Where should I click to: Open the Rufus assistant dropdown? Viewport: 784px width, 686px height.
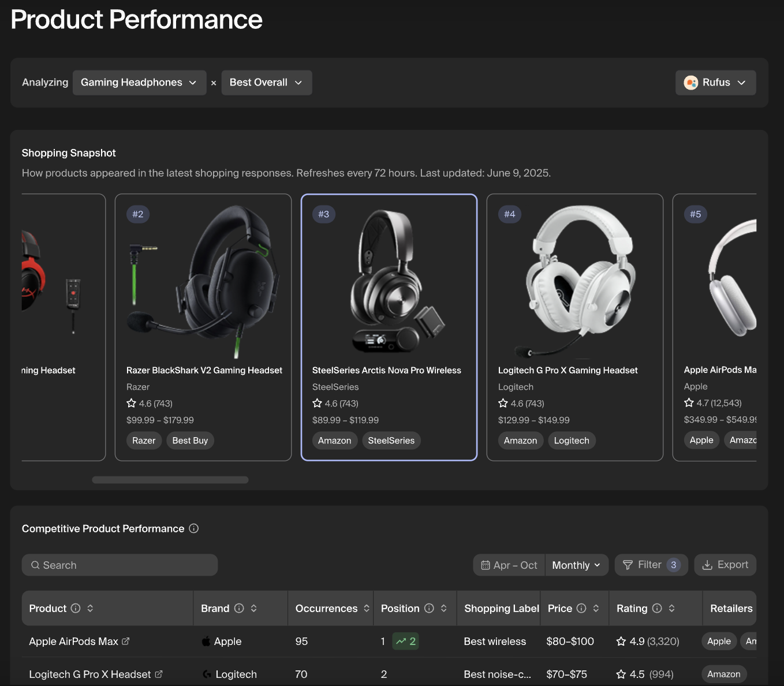point(715,83)
